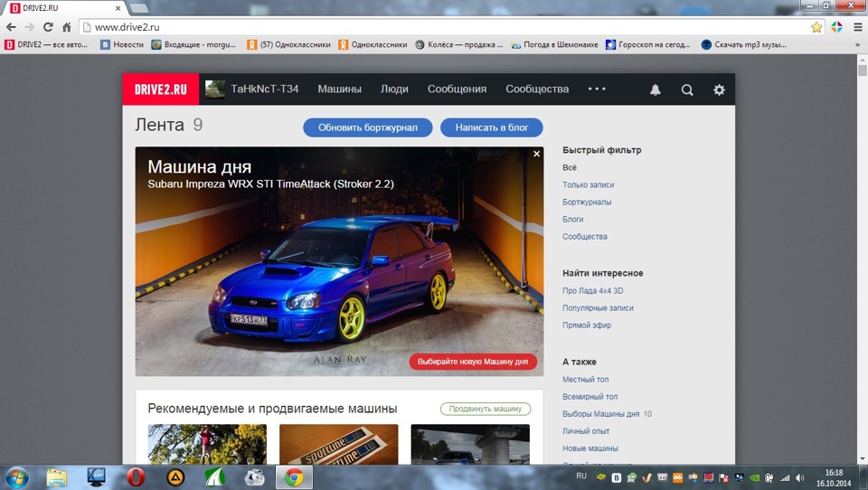Open Chrome menu hamburger icon

coord(857,27)
